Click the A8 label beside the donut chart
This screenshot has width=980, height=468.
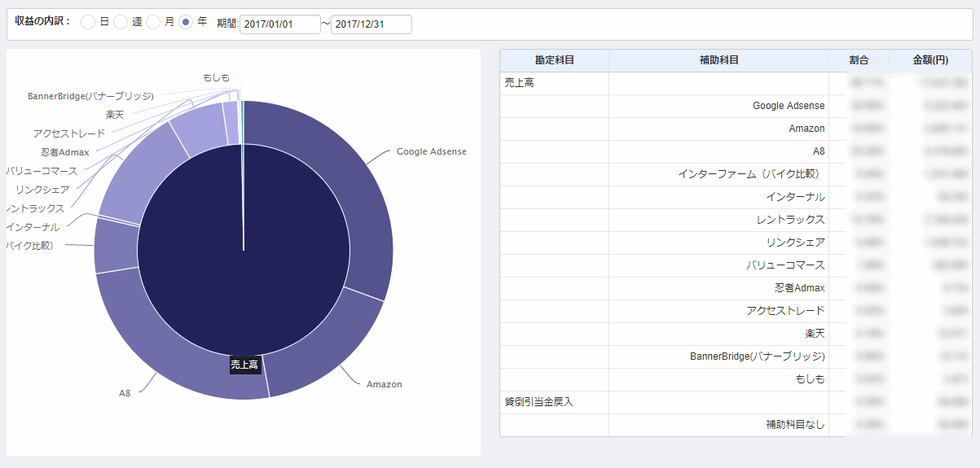pyautogui.click(x=125, y=393)
